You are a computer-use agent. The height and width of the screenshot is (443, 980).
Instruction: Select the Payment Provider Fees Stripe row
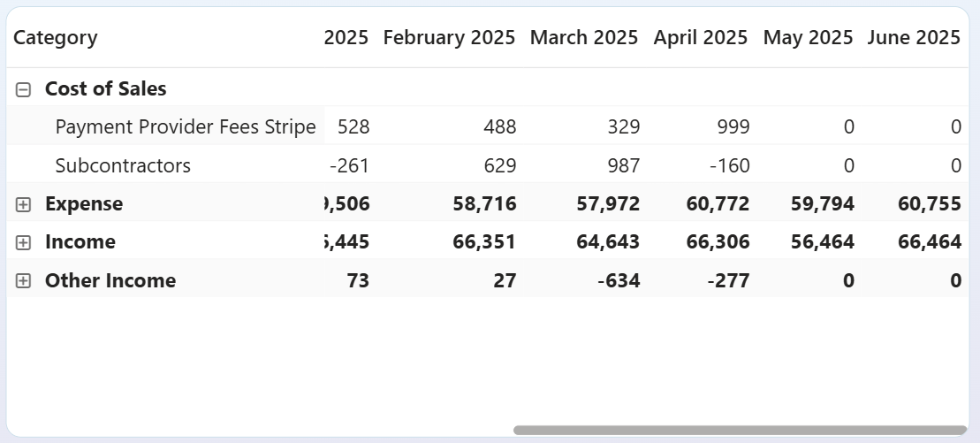point(185,127)
